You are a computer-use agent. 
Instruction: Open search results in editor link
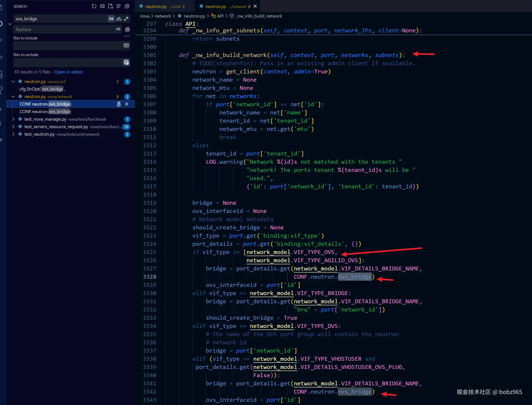(69, 72)
